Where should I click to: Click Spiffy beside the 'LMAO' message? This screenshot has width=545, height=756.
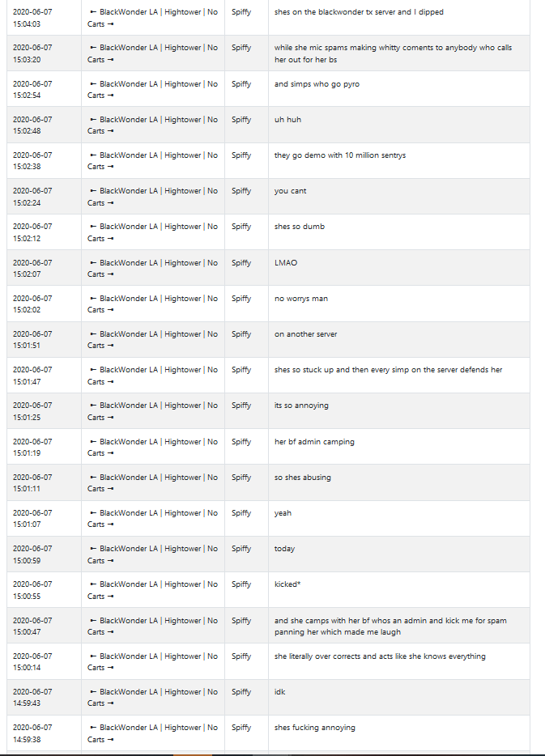click(241, 263)
